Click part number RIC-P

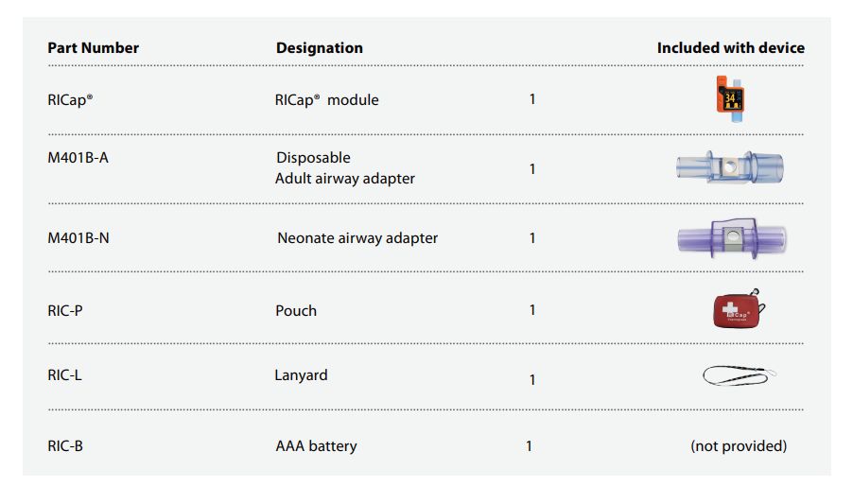[x=66, y=310]
